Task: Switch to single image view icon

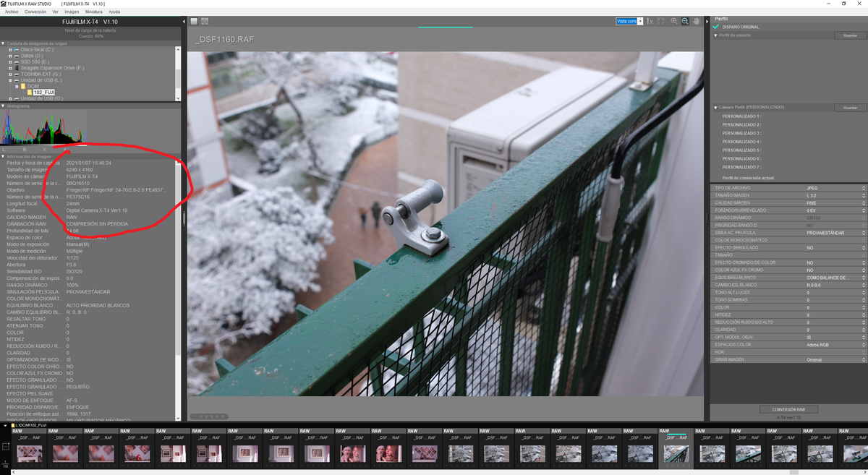Action: pos(195,22)
